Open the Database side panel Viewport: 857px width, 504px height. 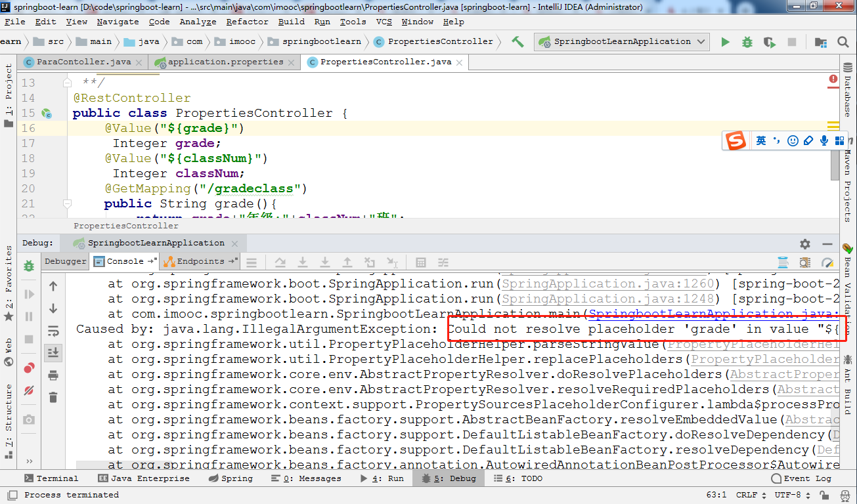tap(848, 91)
